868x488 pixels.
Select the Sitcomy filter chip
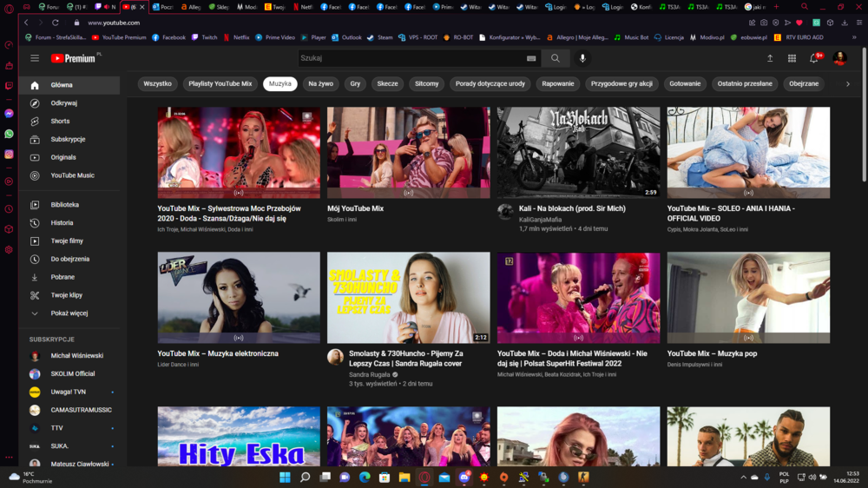pyautogui.click(x=427, y=83)
